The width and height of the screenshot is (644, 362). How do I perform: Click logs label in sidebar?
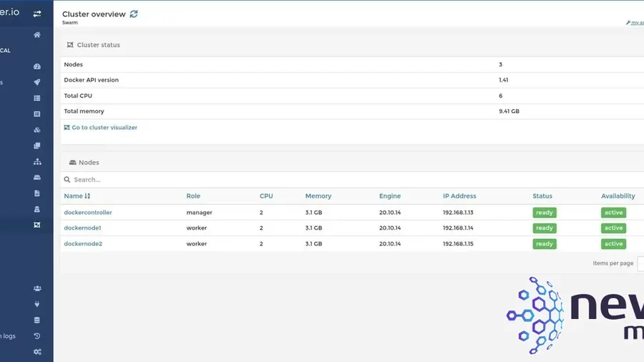tap(8, 336)
